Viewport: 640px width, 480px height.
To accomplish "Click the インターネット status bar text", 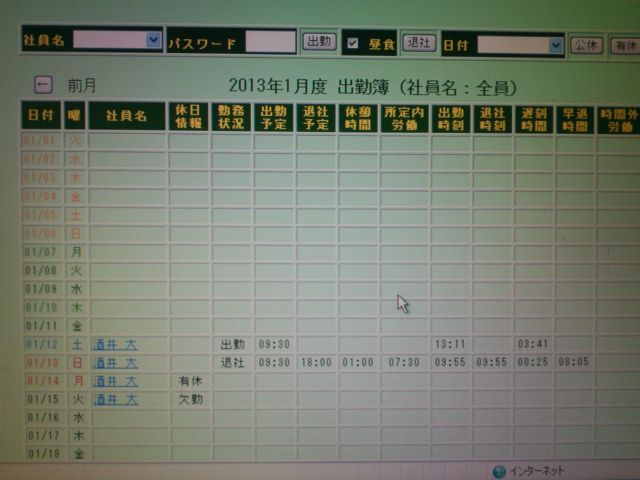I will (537, 471).
